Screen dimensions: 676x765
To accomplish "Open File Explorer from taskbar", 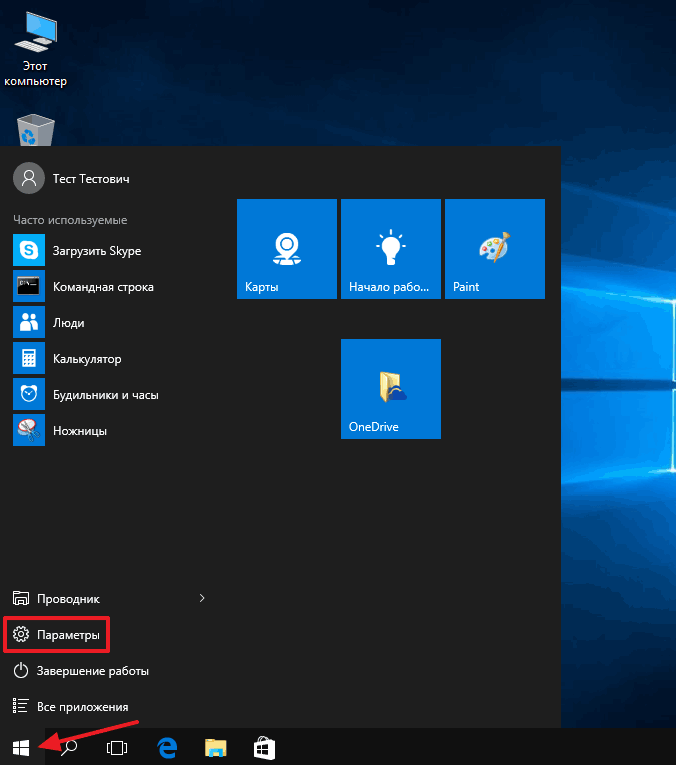I will (x=216, y=747).
